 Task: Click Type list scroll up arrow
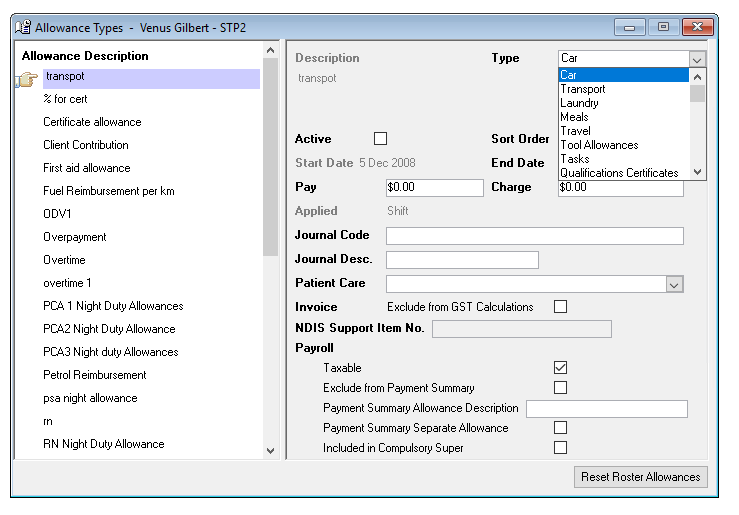pos(698,76)
